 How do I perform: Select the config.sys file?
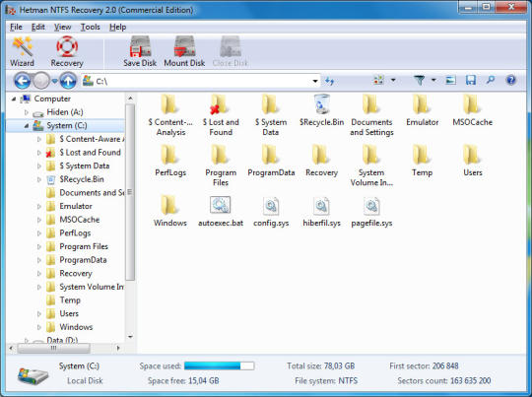[x=271, y=211]
